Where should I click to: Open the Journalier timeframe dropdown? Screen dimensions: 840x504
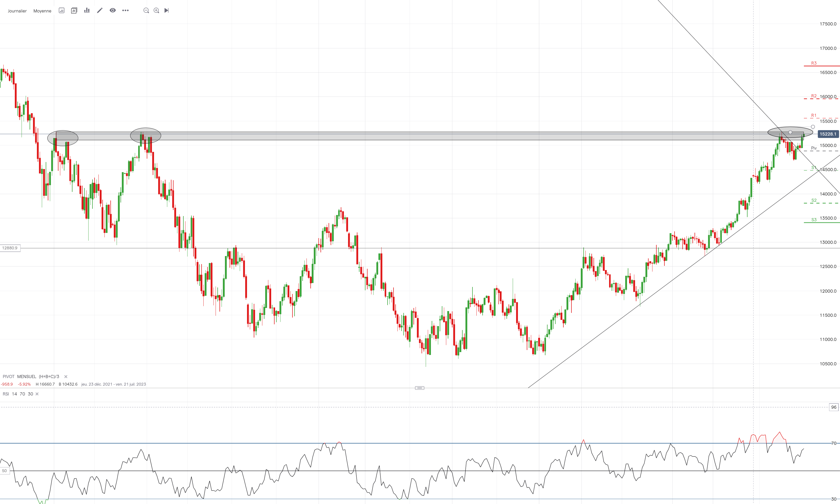click(17, 11)
